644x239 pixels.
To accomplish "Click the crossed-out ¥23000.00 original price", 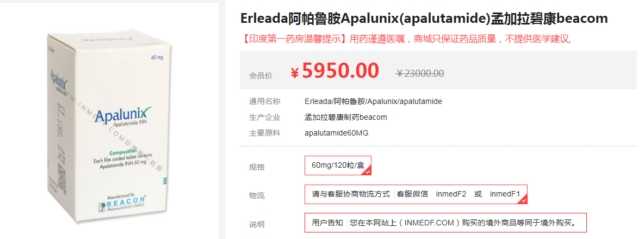I will point(419,73).
